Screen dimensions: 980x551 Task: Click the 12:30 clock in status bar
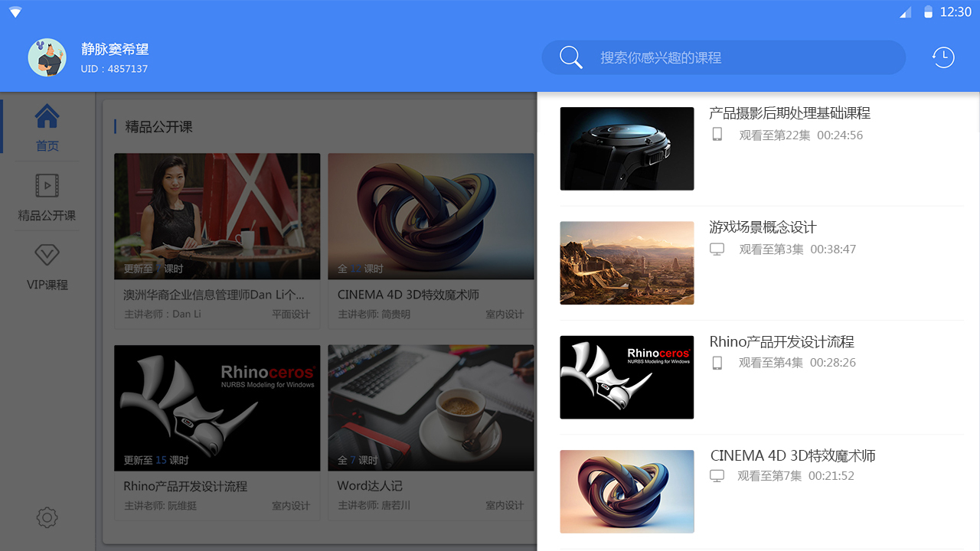tap(955, 12)
